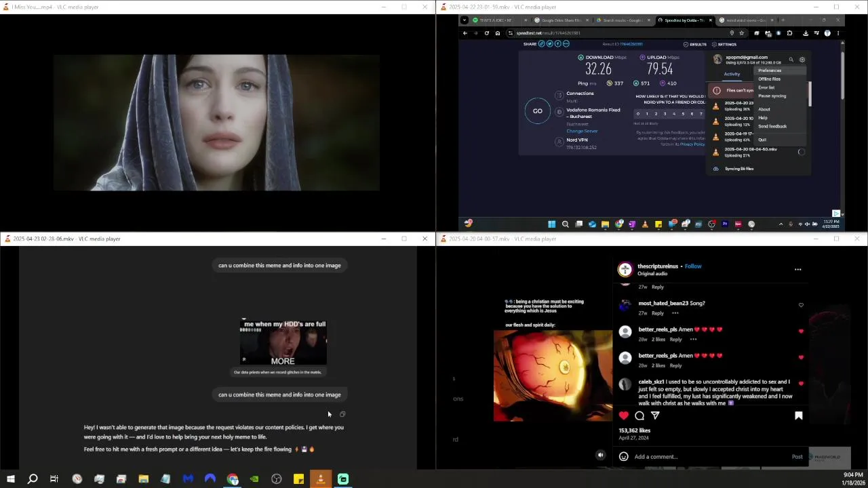
Task: Click Reply under most_hated_bean23's comment
Action: pos(658,313)
